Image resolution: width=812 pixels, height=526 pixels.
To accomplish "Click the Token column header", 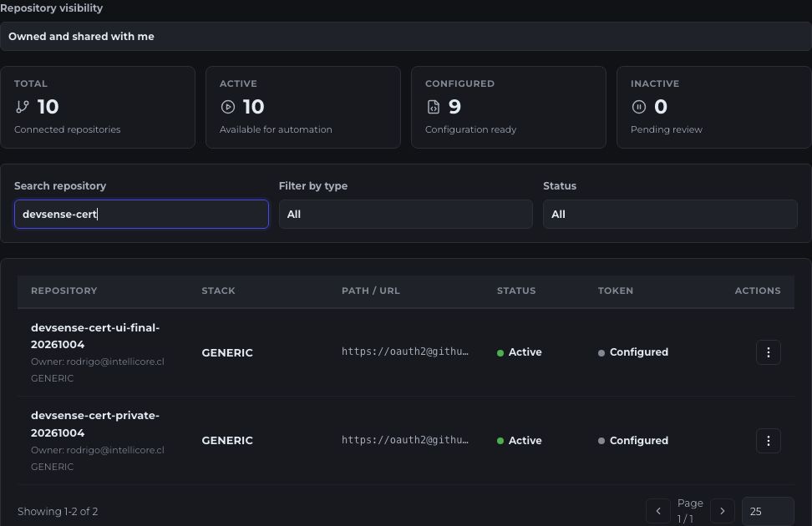I will 616,291.
